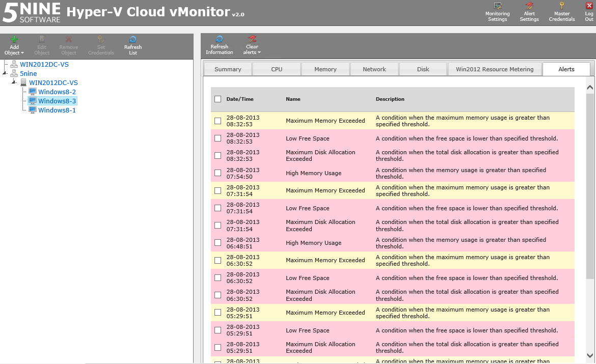Open the Memory tab
This screenshot has width=596, height=364.
pyautogui.click(x=326, y=69)
